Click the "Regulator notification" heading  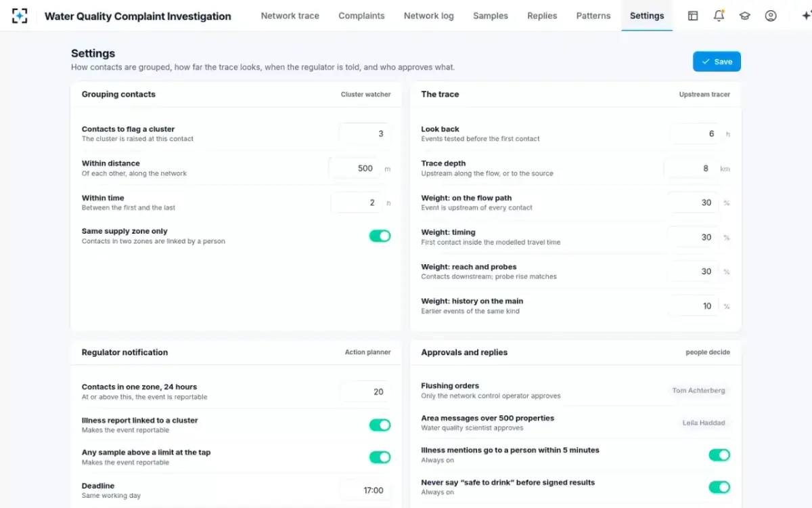pos(125,352)
